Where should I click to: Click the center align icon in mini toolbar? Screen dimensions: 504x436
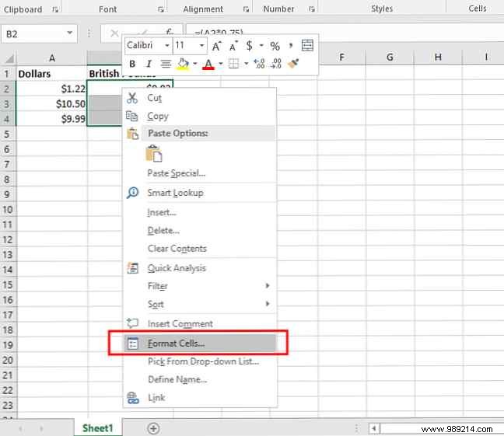click(166, 64)
